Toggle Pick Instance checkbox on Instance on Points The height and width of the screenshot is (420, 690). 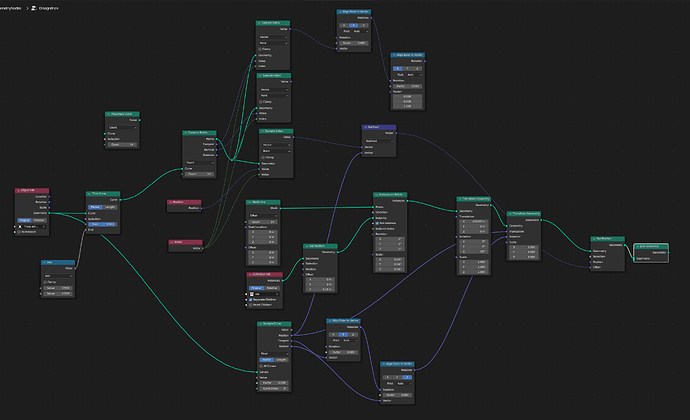click(377, 223)
